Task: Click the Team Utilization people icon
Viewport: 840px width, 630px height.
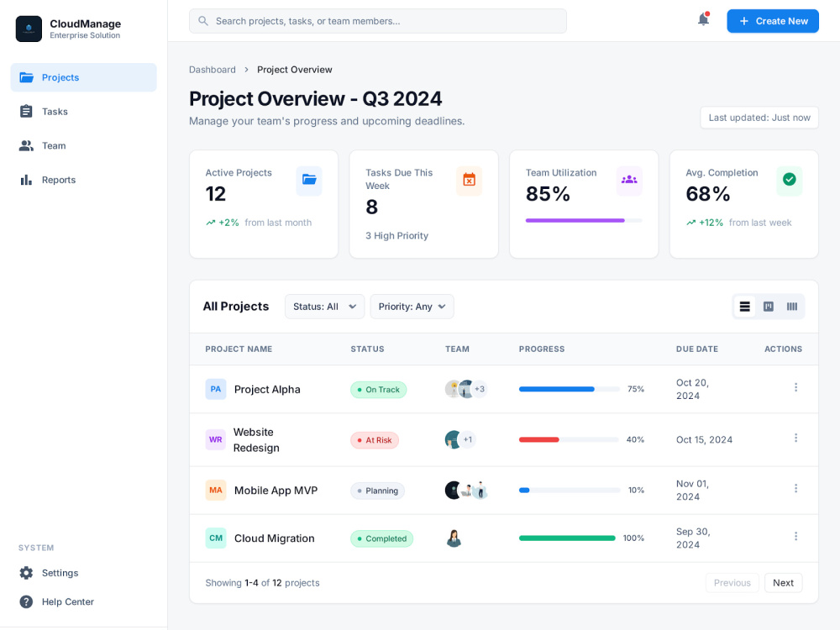Action: point(629,180)
